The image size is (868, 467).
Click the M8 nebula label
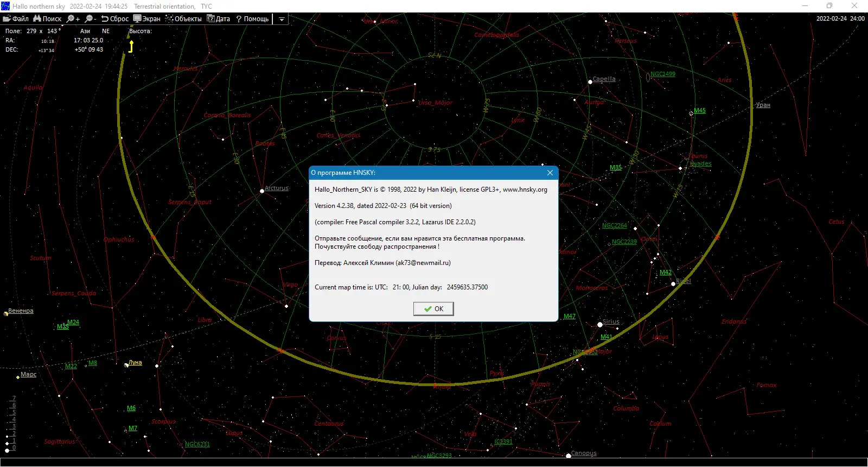coord(93,363)
